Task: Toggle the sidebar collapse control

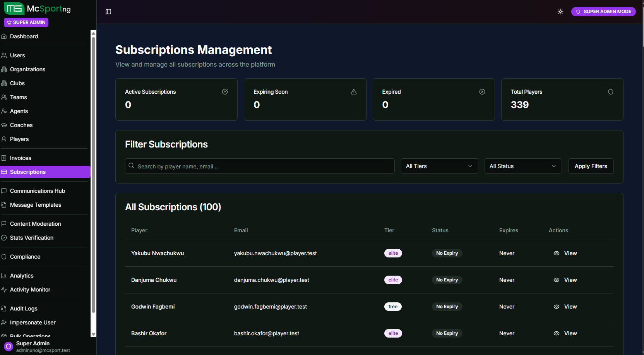Action: [108, 12]
